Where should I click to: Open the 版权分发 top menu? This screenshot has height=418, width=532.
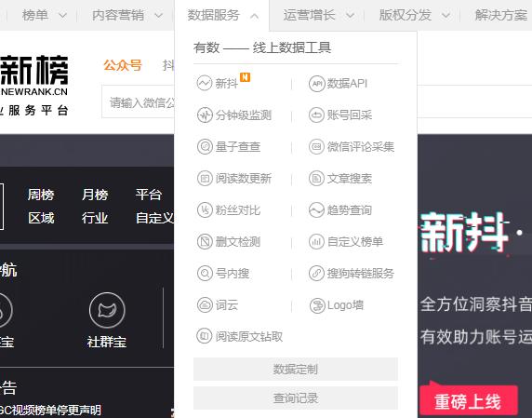[406, 15]
